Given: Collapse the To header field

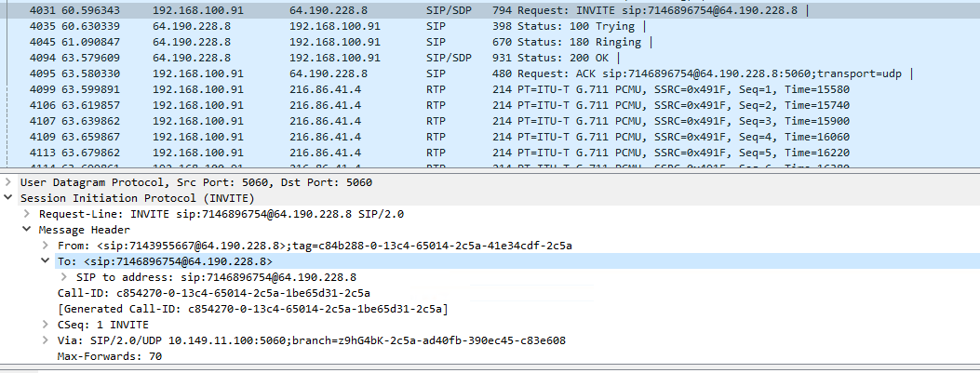Looking at the screenshot, I should tap(46, 261).
